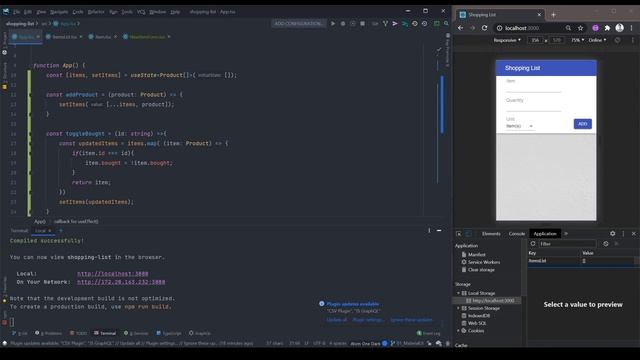Open the 75% zoom dropdown in device toolbar

coord(577,40)
